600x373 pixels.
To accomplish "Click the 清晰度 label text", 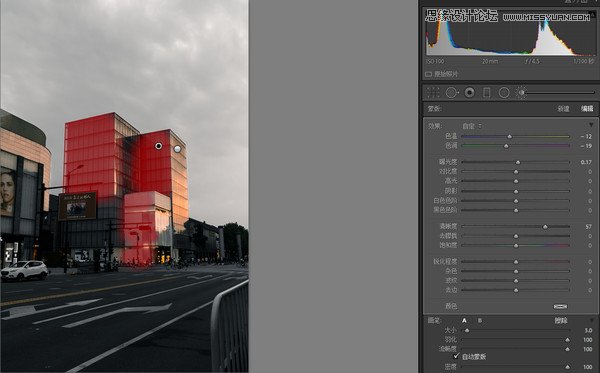I will point(448,227).
